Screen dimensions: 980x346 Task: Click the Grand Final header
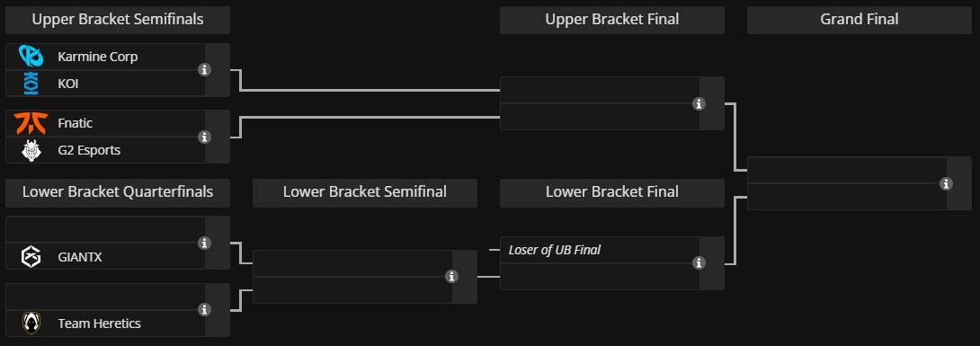860,20
